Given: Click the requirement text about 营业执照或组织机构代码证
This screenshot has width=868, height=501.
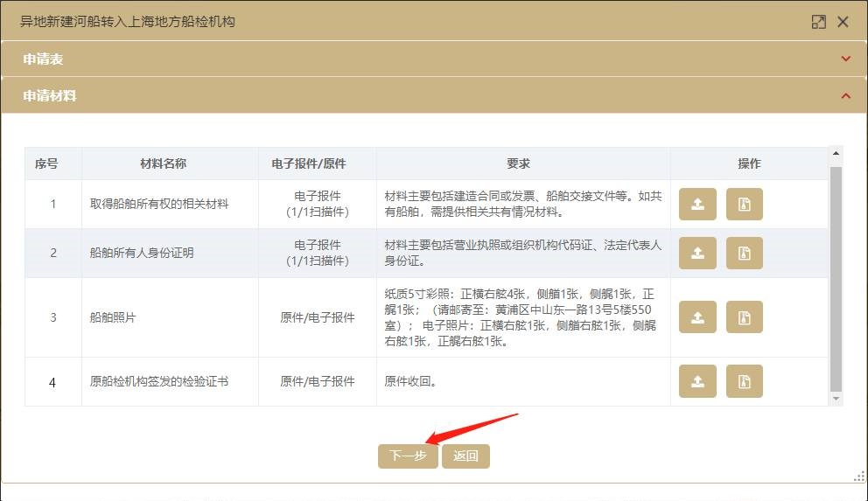Looking at the screenshot, I should coord(523,254).
